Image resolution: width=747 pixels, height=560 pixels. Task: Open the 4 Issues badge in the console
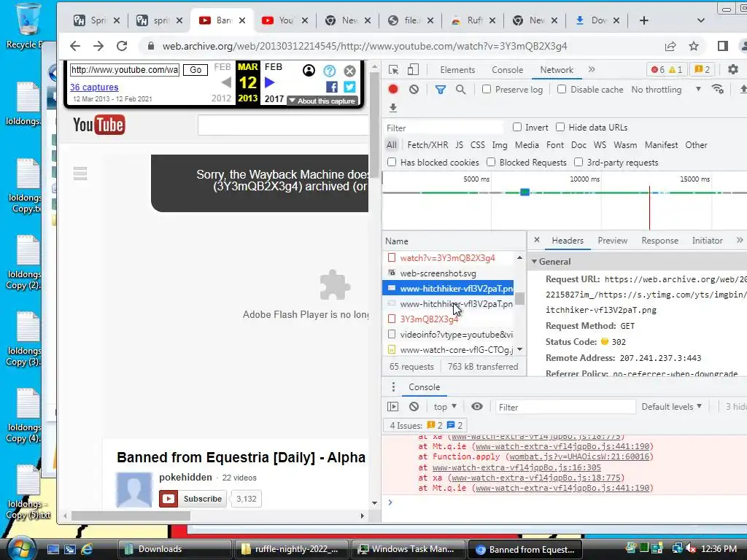tap(425, 425)
